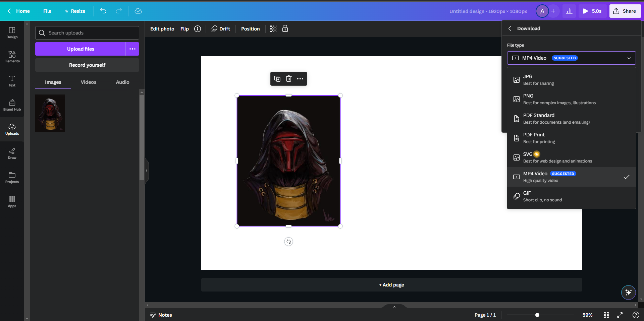Click the Record yourself button
Screen dimensions: 644x321
[x=87, y=65]
